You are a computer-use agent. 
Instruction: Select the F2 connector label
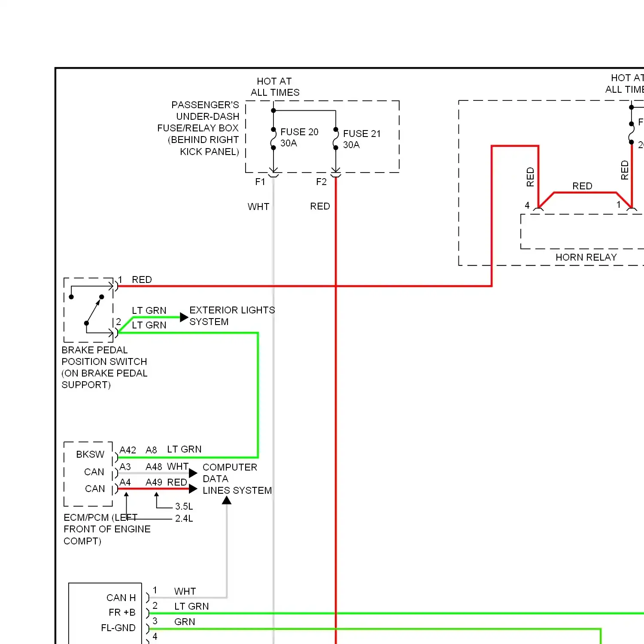coord(321,182)
